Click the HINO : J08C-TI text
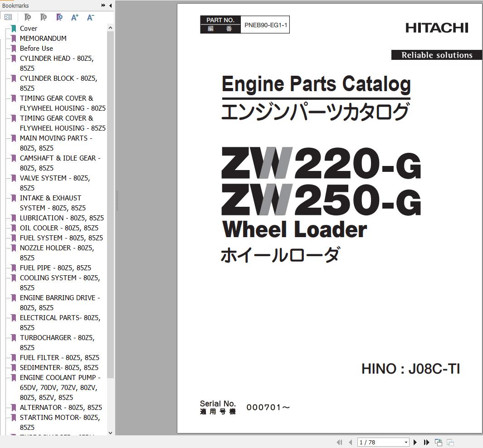Viewport: 483px width, 448px height. coord(410,369)
